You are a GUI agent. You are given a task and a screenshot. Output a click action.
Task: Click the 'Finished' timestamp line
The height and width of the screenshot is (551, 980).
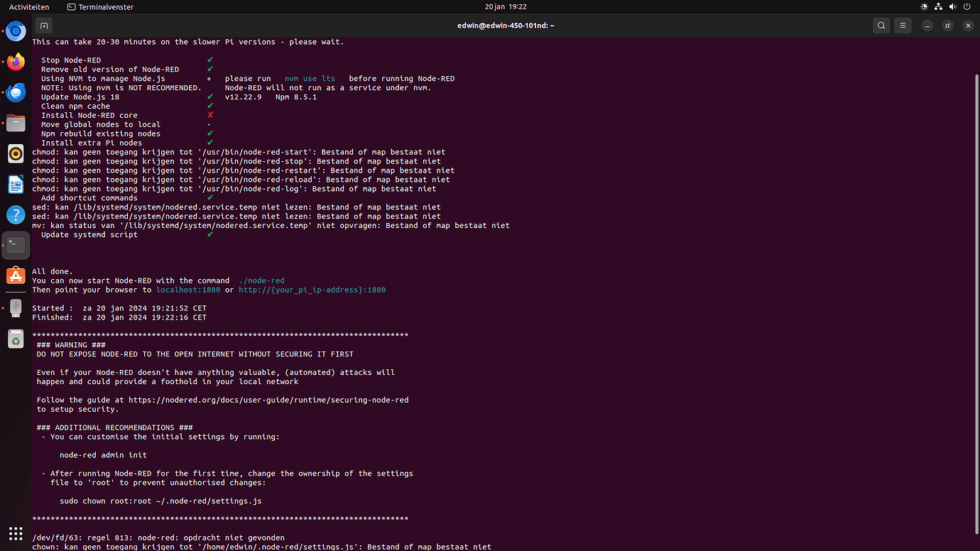tap(119, 317)
